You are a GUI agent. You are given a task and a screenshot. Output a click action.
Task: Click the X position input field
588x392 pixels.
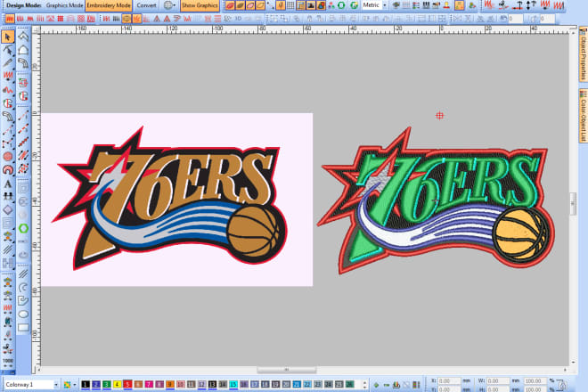pyautogui.click(x=449, y=380)
